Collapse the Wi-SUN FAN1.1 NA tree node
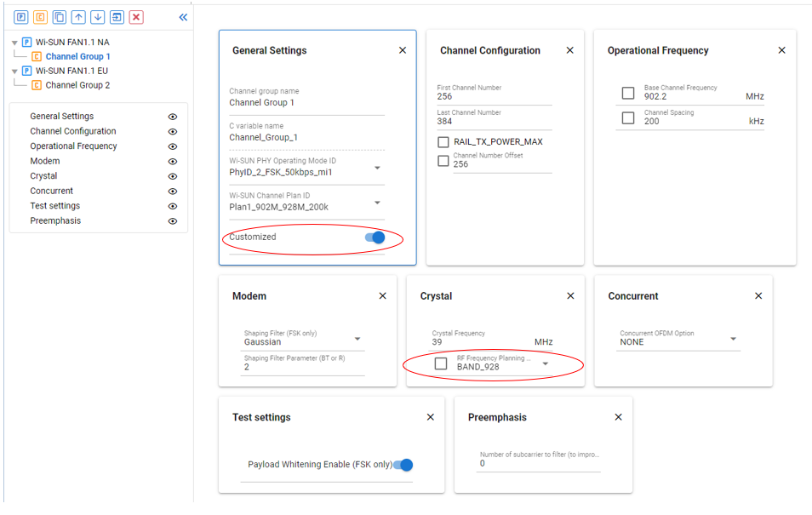 click(x=14, y=43)
